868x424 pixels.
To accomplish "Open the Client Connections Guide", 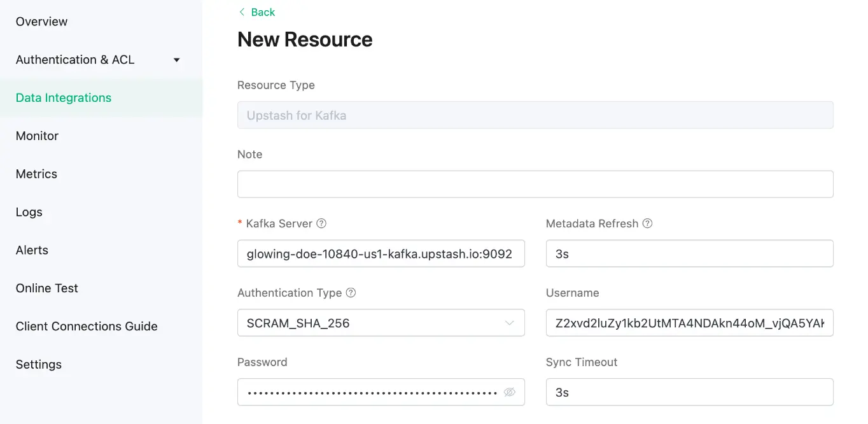I will [x=86, y=326].
